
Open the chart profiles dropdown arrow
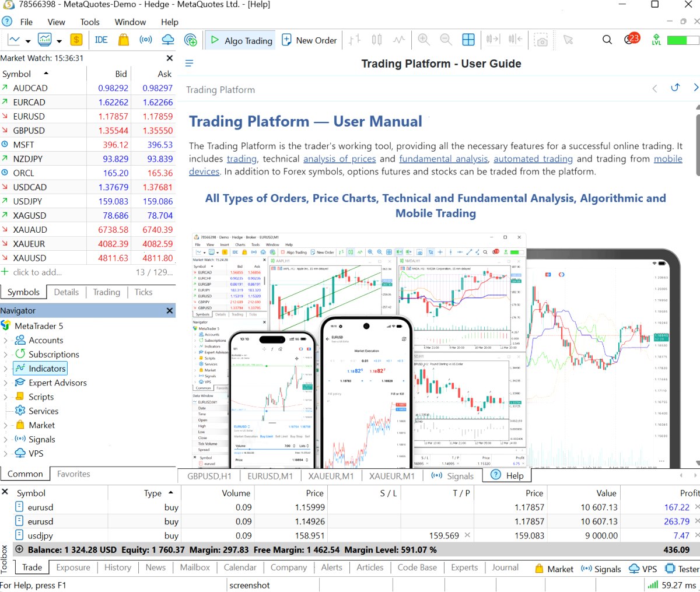(59, 41)
